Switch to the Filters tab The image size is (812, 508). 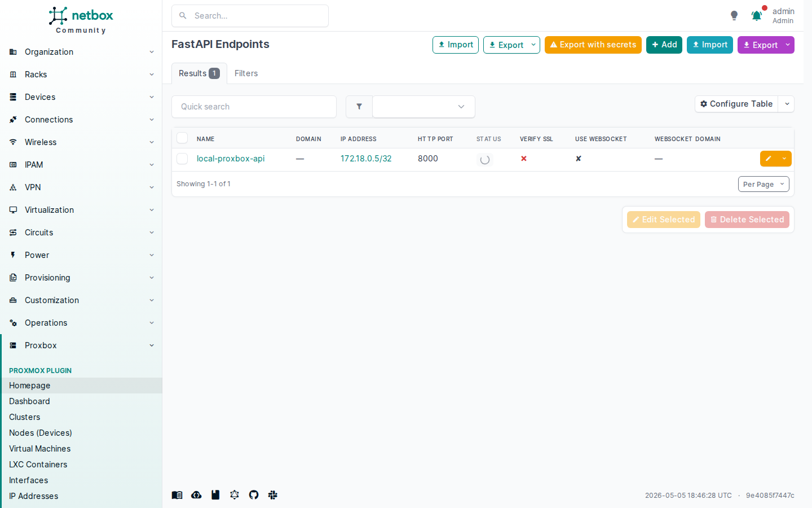tap(246, 73)
